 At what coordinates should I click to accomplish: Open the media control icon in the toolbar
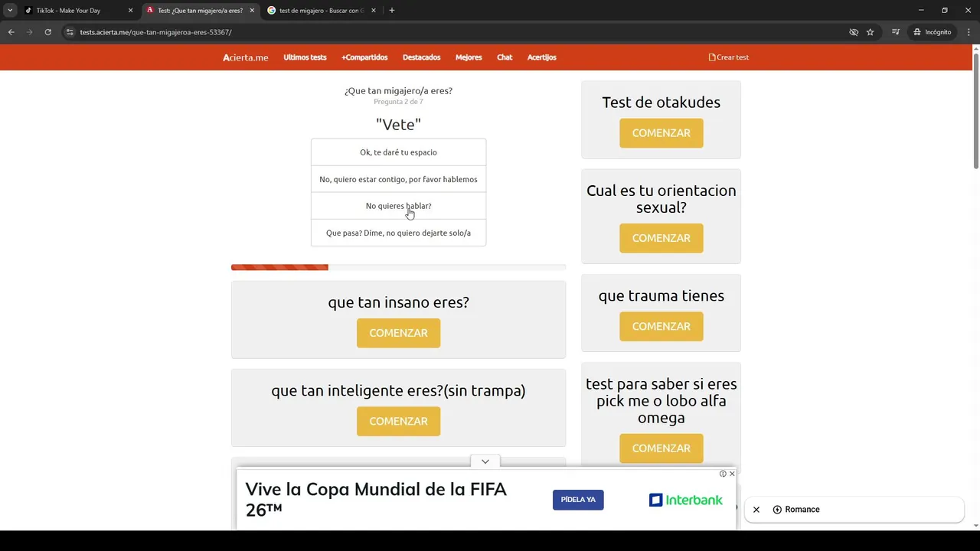tap(896, 32)
